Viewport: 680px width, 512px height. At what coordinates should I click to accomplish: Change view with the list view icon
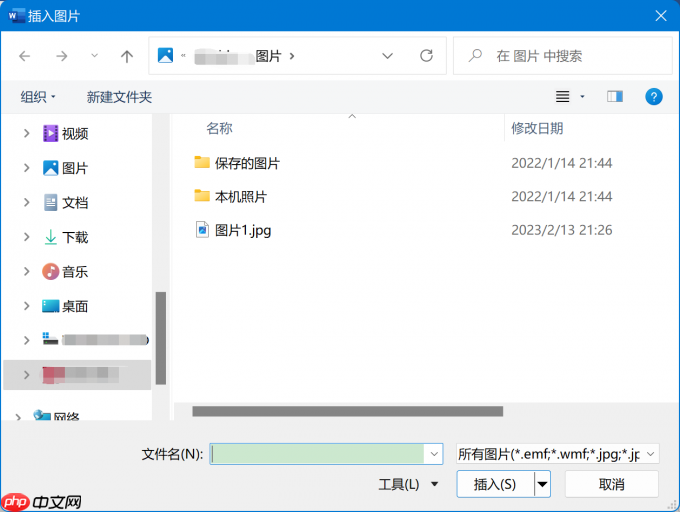(x=562, y=96)
